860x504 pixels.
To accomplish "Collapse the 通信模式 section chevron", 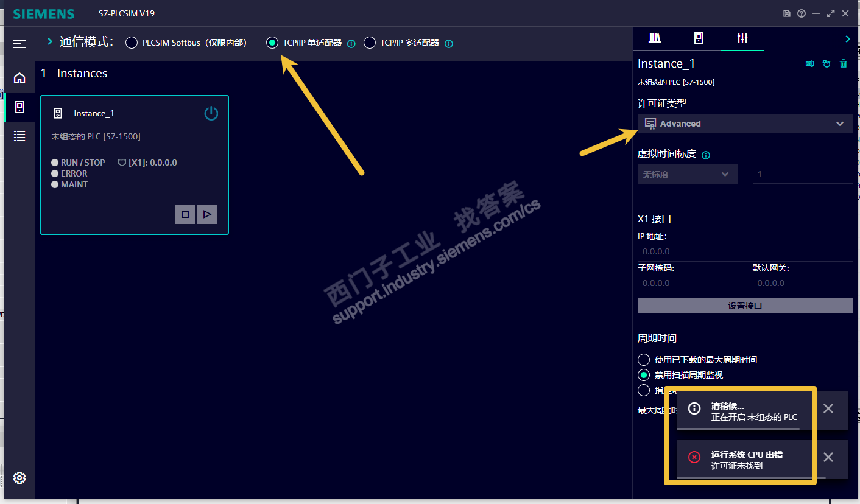I will pos(50,41).
